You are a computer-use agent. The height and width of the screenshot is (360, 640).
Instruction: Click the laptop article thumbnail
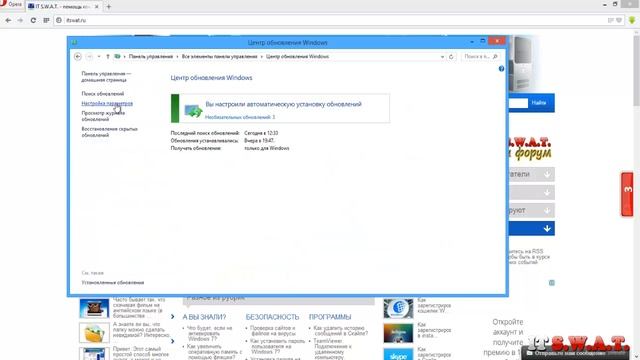[x=94, y=308]
